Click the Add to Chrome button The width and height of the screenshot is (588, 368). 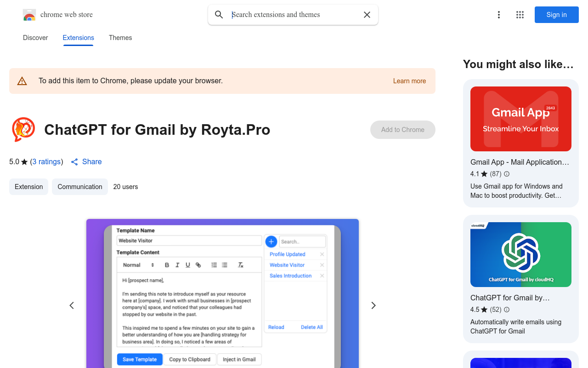click(403, 130)
